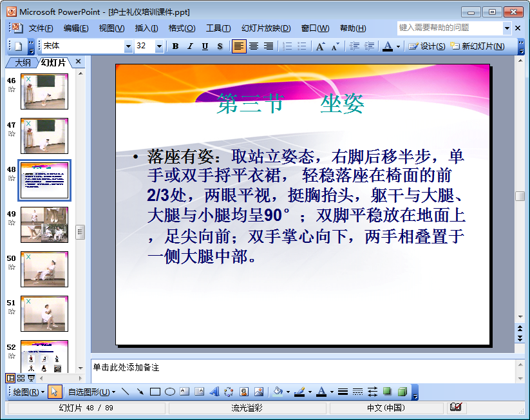Image resolution: width=530 pixels, height=420 pixels.
Task: Open the AutoShapes (自选图形) menu
Action: pos(91,392)
